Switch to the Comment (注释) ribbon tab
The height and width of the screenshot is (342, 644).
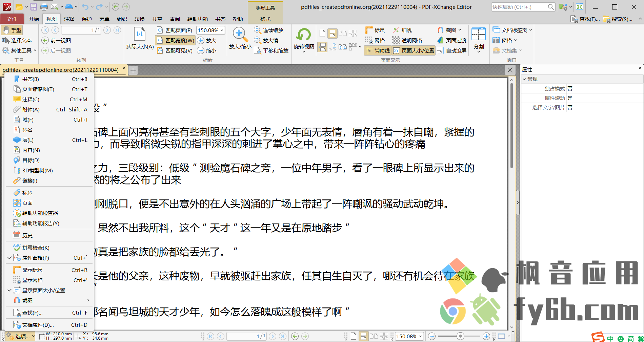[69, 19]
